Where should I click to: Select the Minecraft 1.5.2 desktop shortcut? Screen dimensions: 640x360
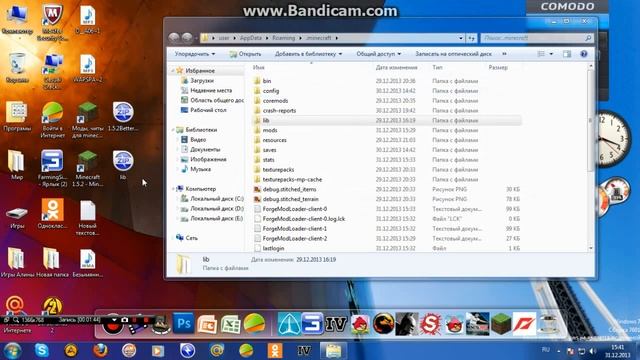88,169
